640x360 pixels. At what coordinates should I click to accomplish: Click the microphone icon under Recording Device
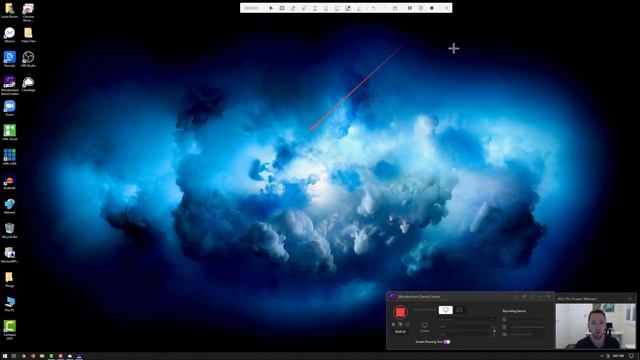[504, 319]
